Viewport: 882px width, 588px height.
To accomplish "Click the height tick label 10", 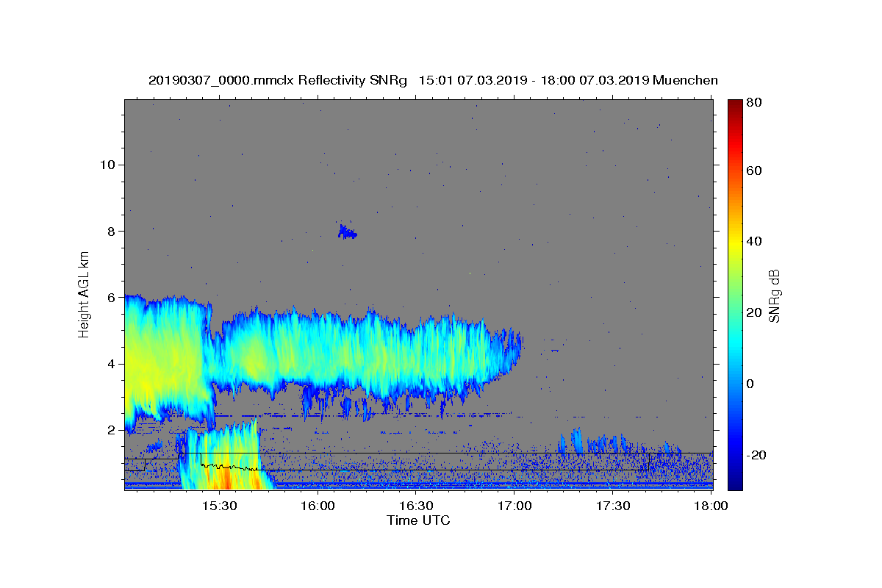I will point(107,165).
